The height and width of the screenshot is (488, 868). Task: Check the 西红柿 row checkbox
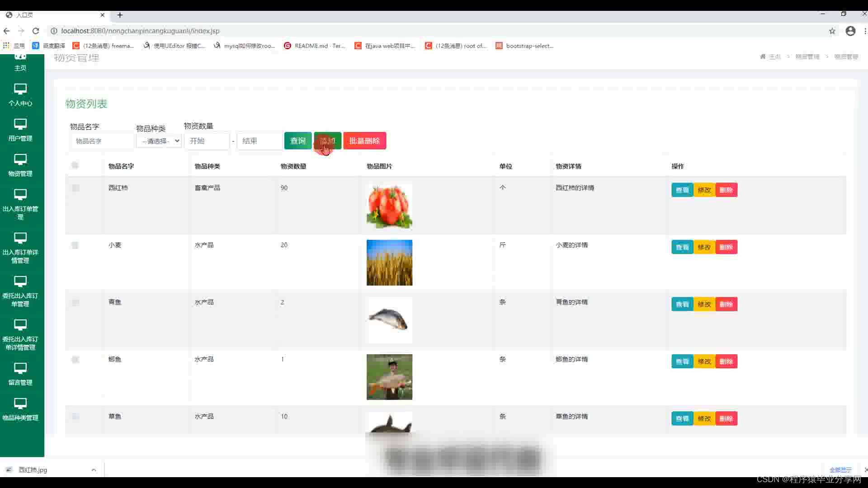pos(75,188)
